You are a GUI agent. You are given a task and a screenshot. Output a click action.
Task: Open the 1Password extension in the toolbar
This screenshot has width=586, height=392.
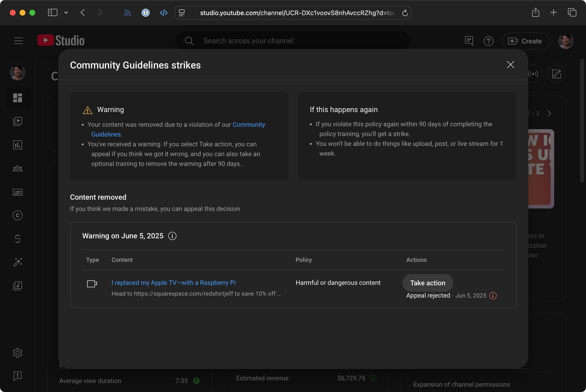point(145,13)
